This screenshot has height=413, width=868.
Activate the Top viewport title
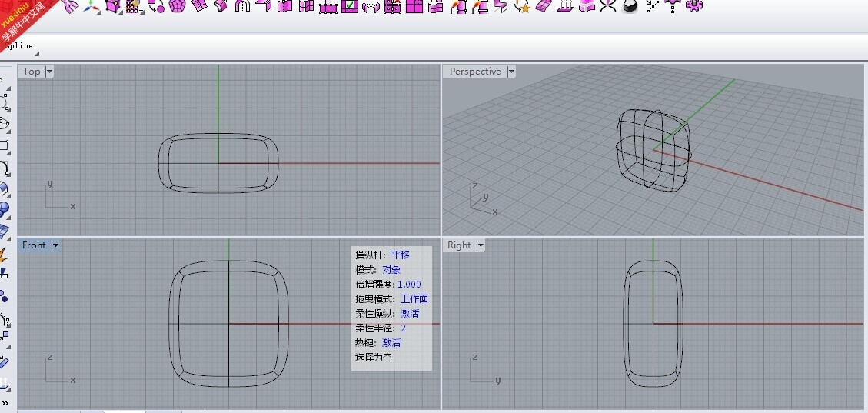(32, 72)
